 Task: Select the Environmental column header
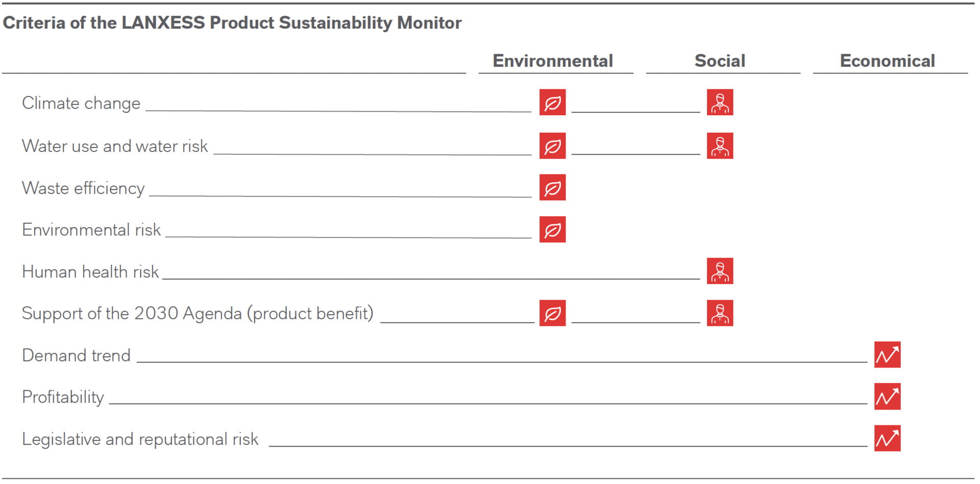[553, 61]
